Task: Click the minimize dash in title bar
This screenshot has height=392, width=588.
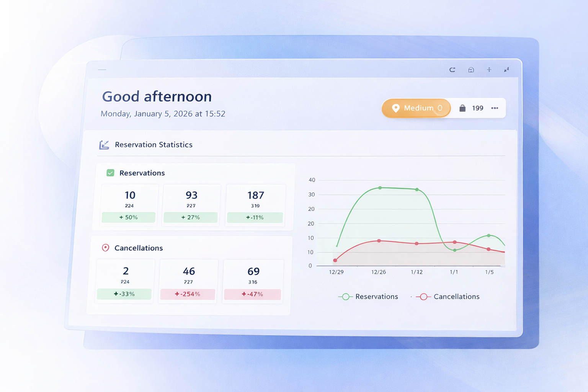Action: coord(102,70)
